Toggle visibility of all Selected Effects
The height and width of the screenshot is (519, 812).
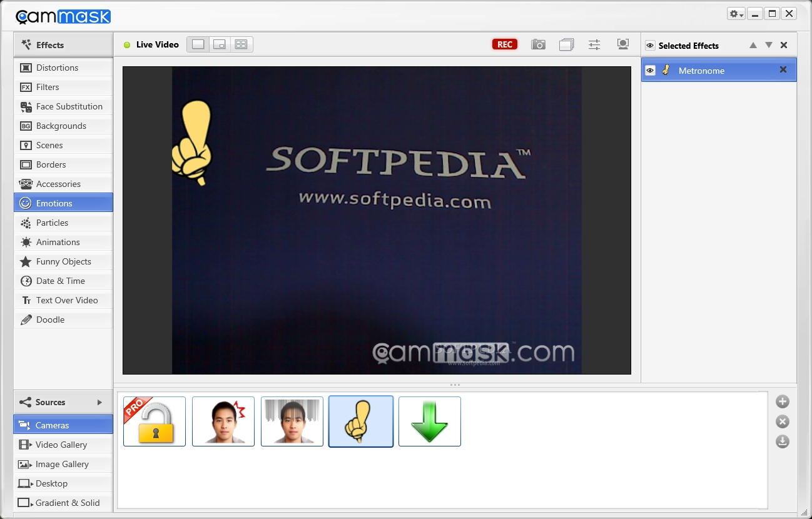(x=650, y=46)
